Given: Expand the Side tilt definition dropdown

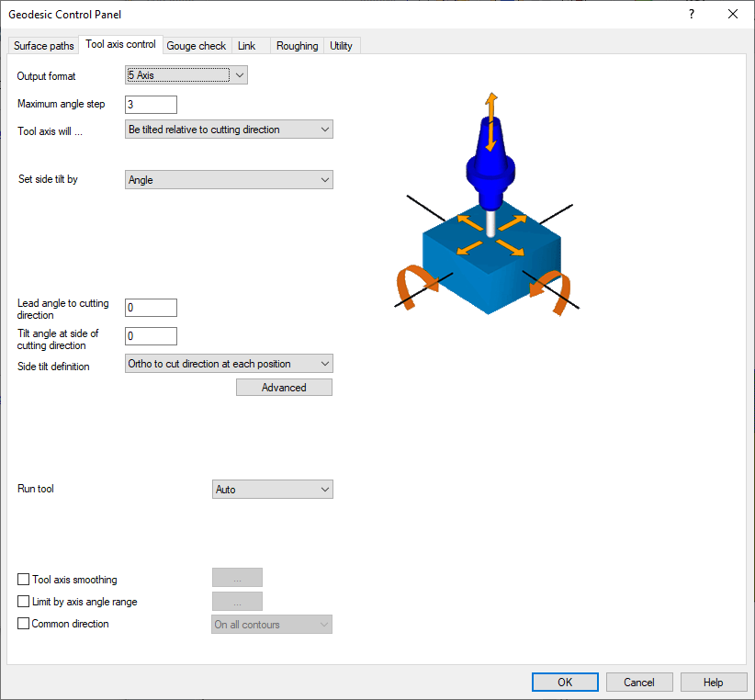Looking at the screenshot, I should (x=229, y=364).
